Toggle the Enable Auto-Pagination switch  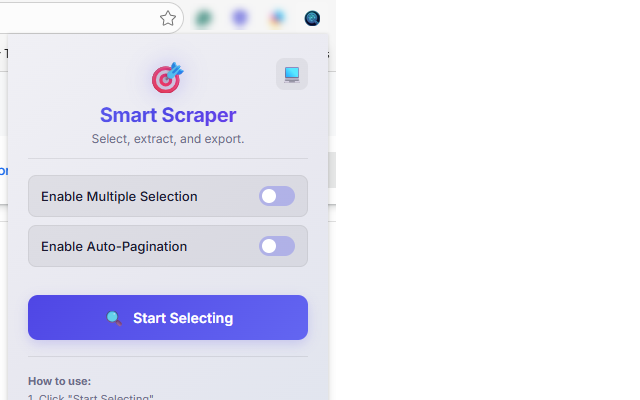pos(277,246)
